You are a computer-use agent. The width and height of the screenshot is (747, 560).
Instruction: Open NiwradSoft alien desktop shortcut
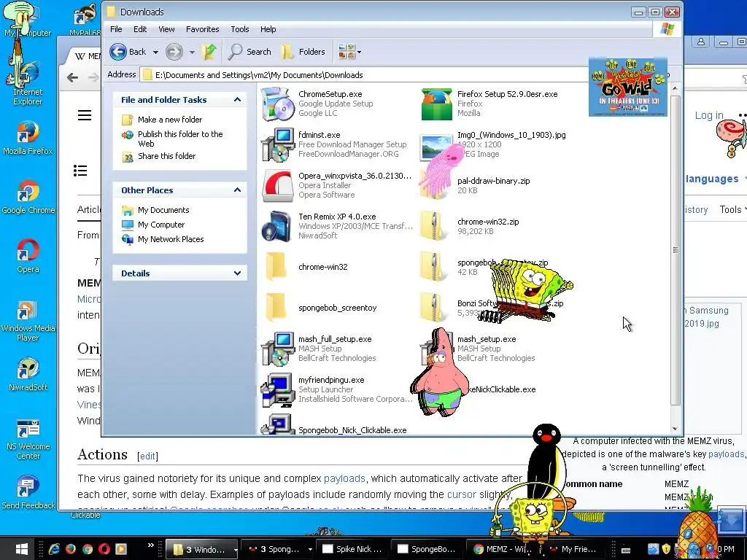pos(28,374)
